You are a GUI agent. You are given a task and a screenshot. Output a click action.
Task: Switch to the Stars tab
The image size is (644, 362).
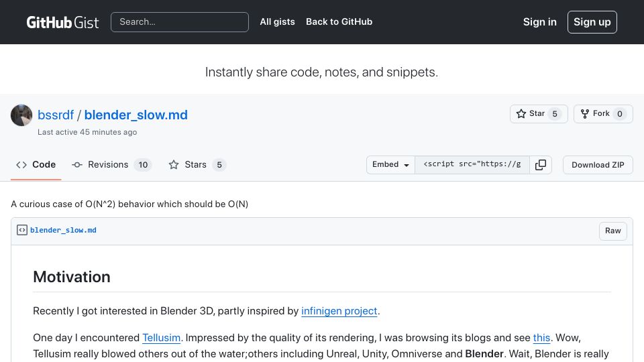point(197,165)
